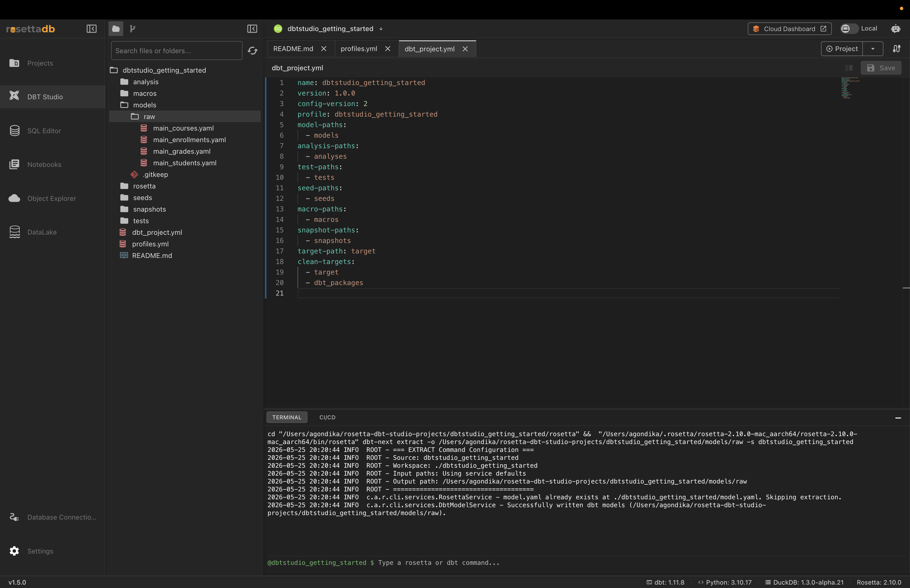Open the AI assistant robot icon

click(896, 29)
